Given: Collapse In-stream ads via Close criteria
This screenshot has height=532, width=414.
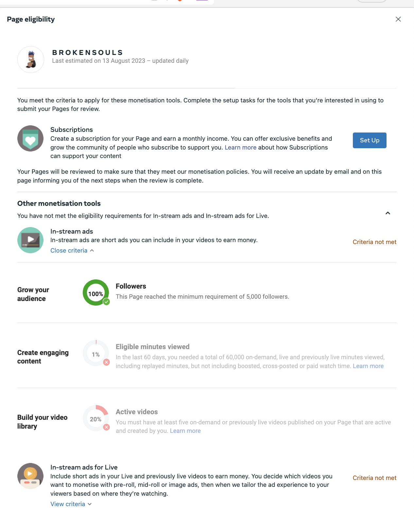Looking at the screenshot, I should 72,250.
